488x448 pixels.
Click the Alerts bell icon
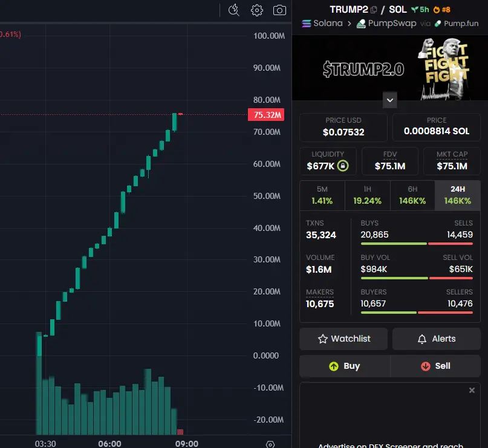(x=421, y=339)
